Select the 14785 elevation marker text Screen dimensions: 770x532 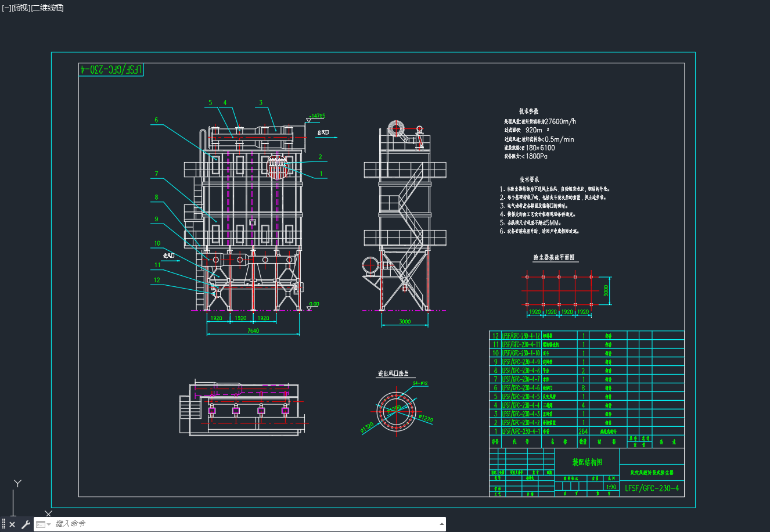point(318,116)
